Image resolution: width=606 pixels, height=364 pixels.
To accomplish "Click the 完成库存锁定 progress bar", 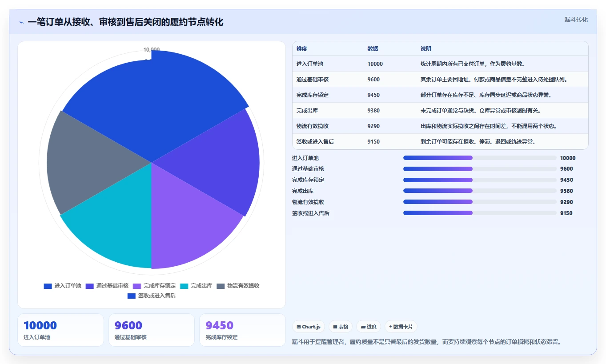I will pyautogui.click(x=480, y=180).
